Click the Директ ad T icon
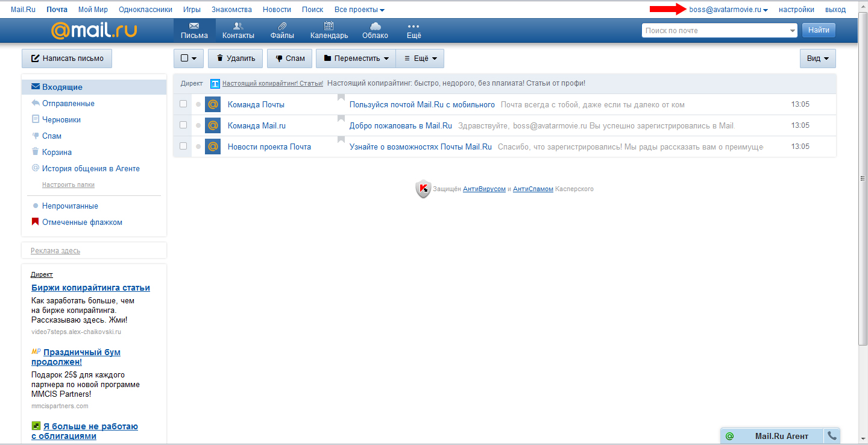 point(215,83)
